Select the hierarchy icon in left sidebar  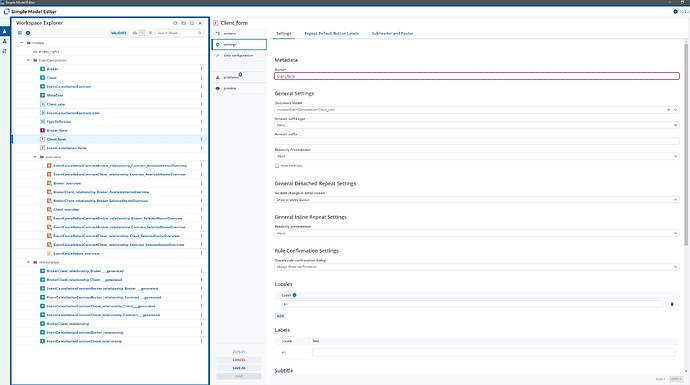[4, 41]
